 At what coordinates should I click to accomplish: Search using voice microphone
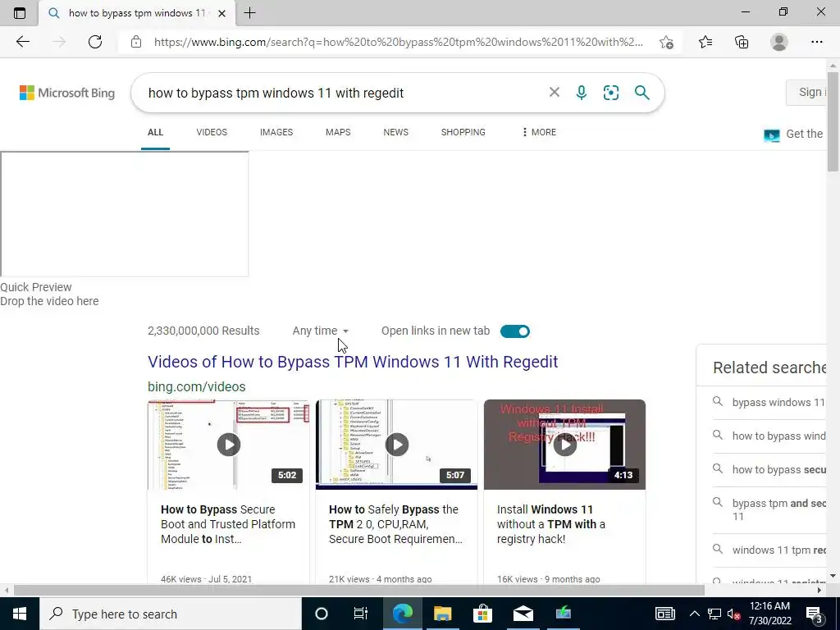click(582, 93)
